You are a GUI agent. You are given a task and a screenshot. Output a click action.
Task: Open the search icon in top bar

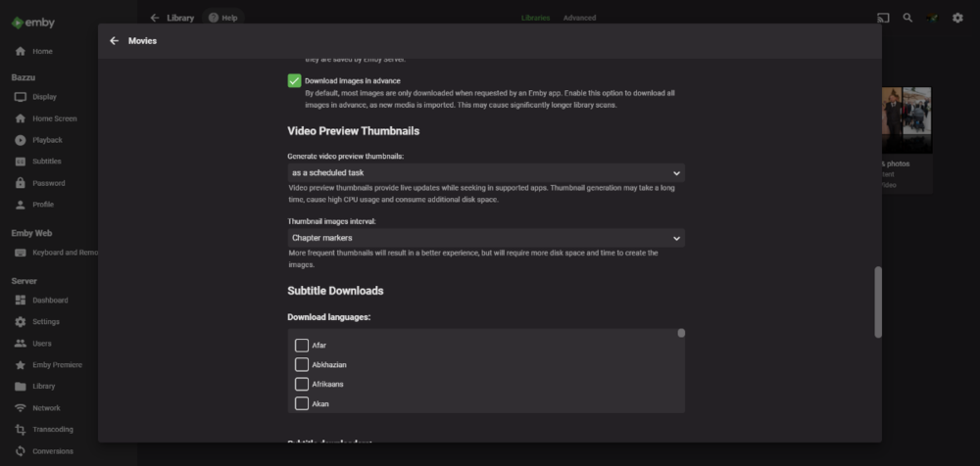point(907,18)
